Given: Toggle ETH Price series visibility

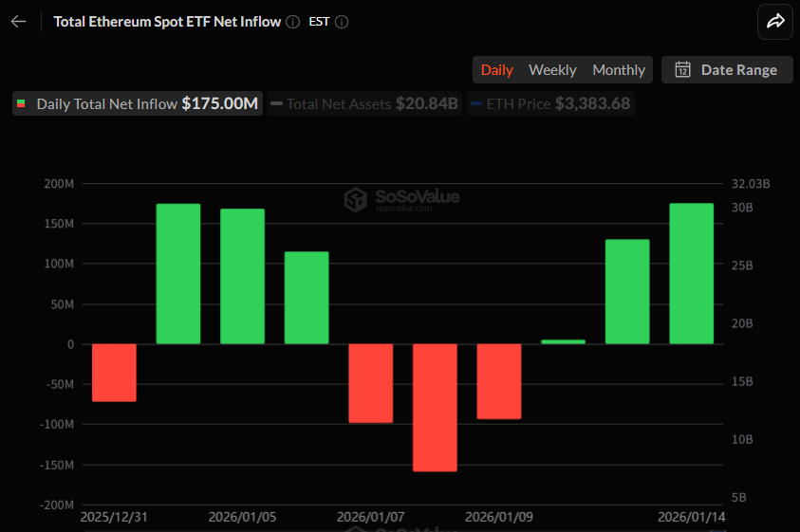Looking at the screenshot, I should (550, 103).
